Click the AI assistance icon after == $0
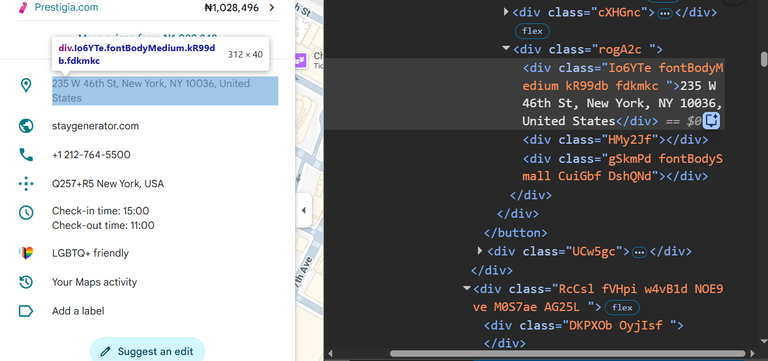Screen dimensions: 768x361 coord(711,120)
